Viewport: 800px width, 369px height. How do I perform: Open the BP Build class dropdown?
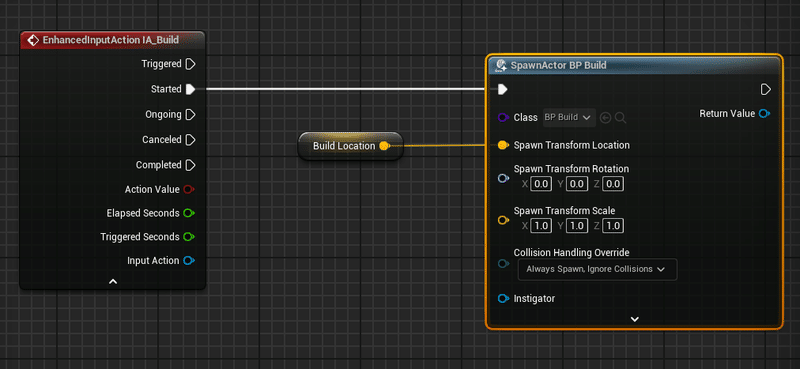[568, 117]
